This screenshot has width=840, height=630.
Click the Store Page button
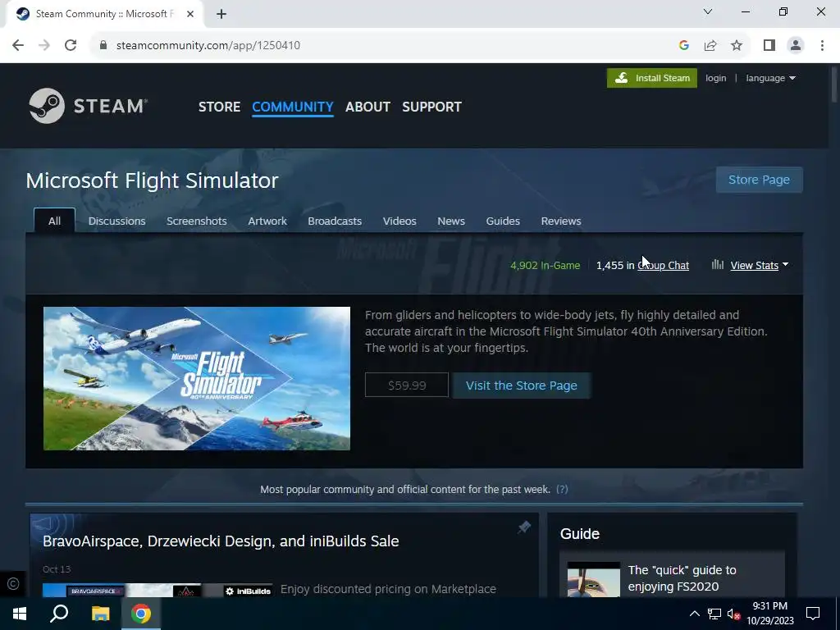[759, 180]
